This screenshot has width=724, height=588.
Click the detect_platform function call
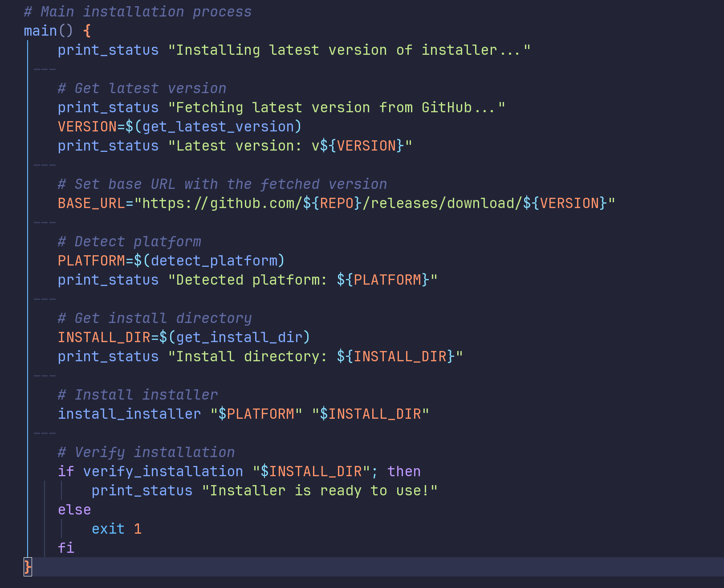(x=214, y=261)
